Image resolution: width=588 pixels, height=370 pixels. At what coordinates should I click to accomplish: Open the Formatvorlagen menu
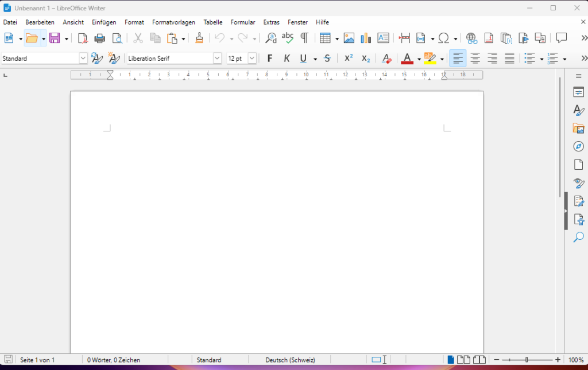(173, 22)
